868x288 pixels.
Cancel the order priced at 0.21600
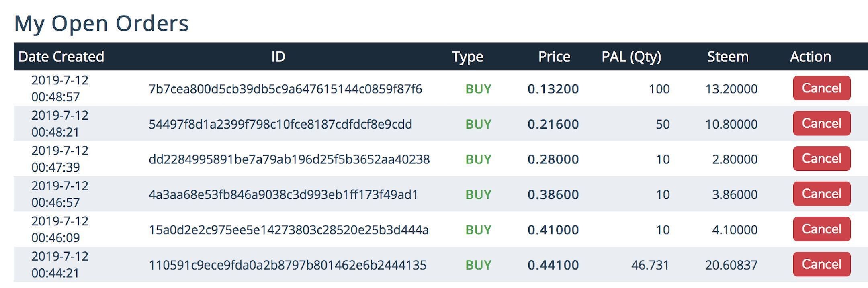821,123
